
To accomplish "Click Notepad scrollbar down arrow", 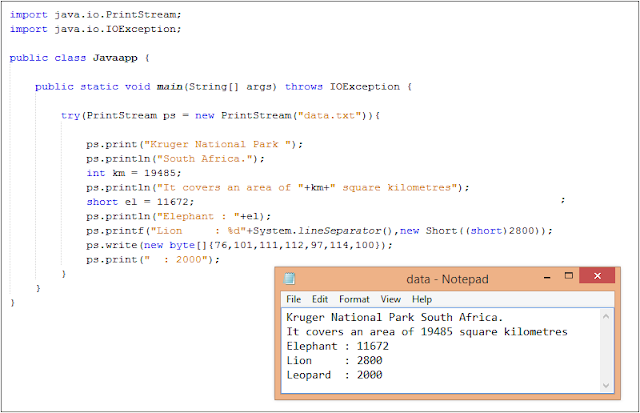I will tap(606, 385).
